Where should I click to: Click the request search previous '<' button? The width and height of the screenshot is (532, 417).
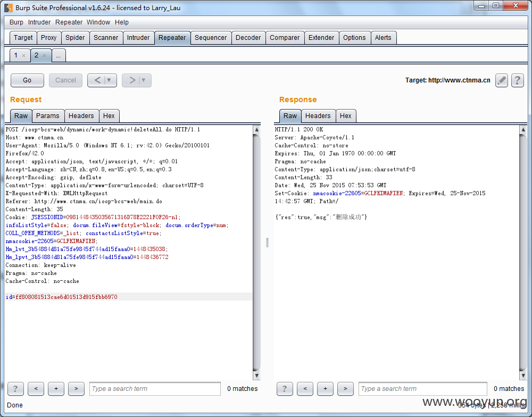[36, 388]
